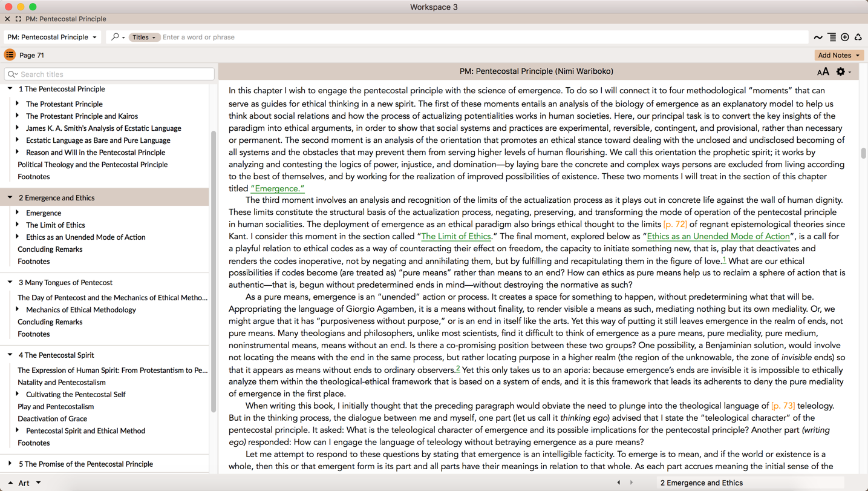The image size is (868, 491).
Task: Follow the green "Emergence." link in text
Action: click(x=278, y=188)
